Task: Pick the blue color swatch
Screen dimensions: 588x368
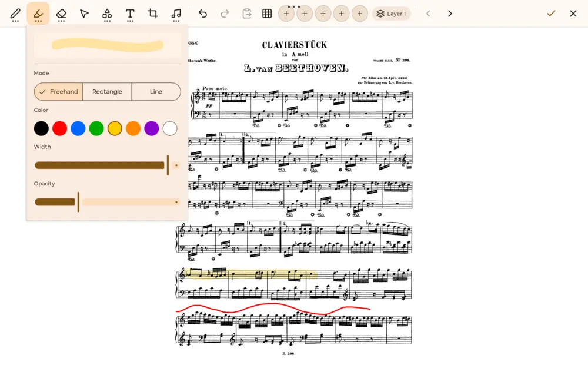Action: [x=78, y=128]
